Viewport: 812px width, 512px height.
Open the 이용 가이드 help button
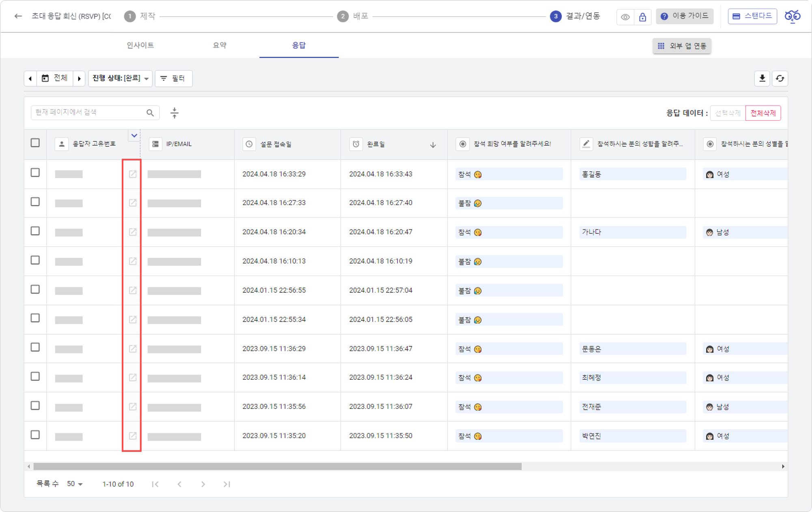click(x=685, y=16)
